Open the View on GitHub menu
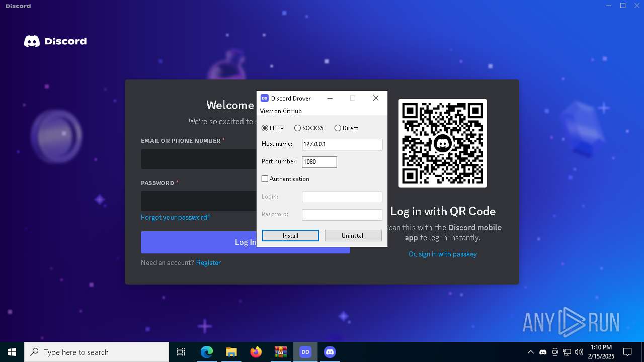Screen dimensions: 644x362 click(281, 111)
